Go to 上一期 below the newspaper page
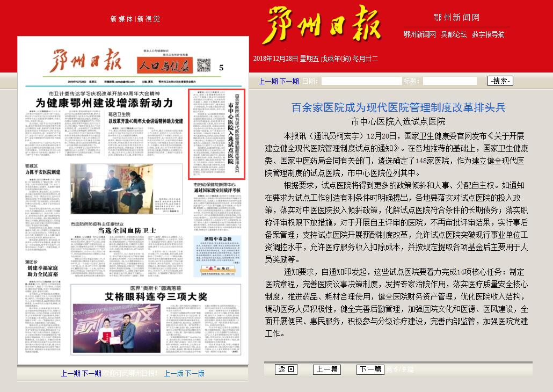The height and width of the screenshot is (392, 553). 71,373
